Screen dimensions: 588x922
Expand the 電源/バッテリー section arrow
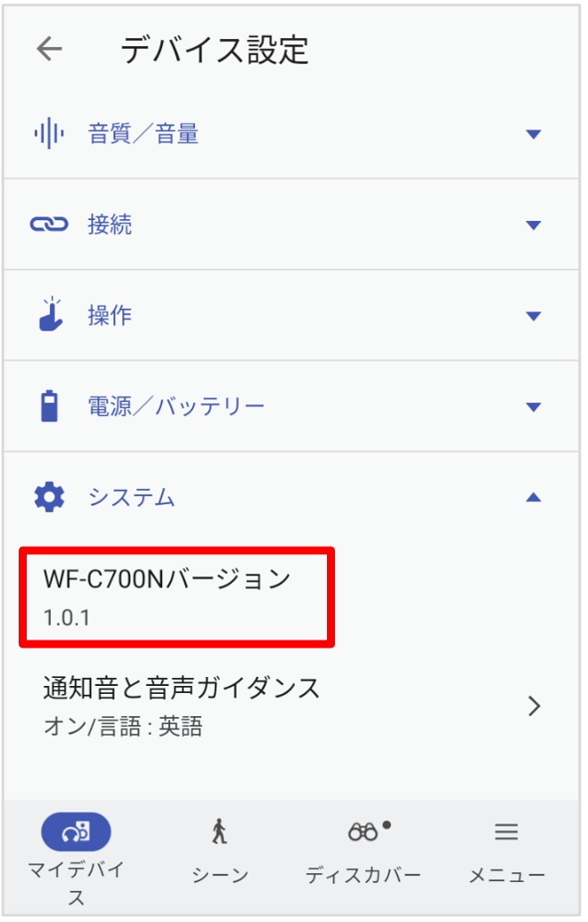coord(534,407)
